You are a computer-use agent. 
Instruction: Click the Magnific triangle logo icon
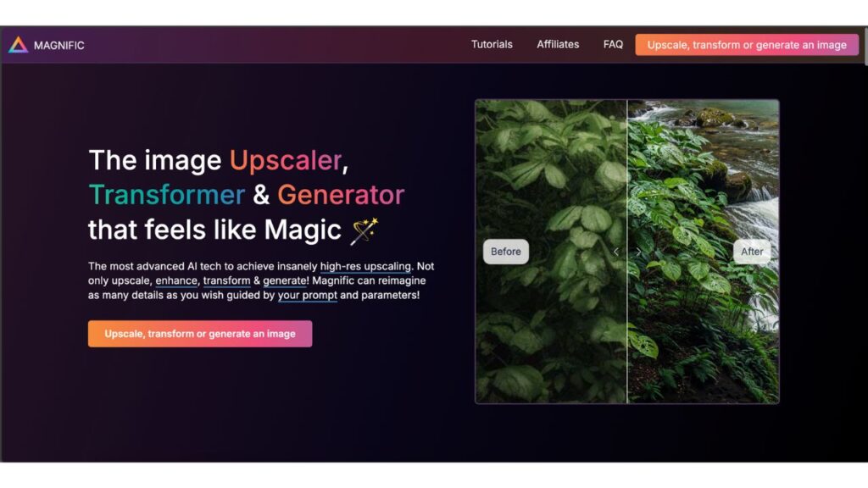point(18,45)
